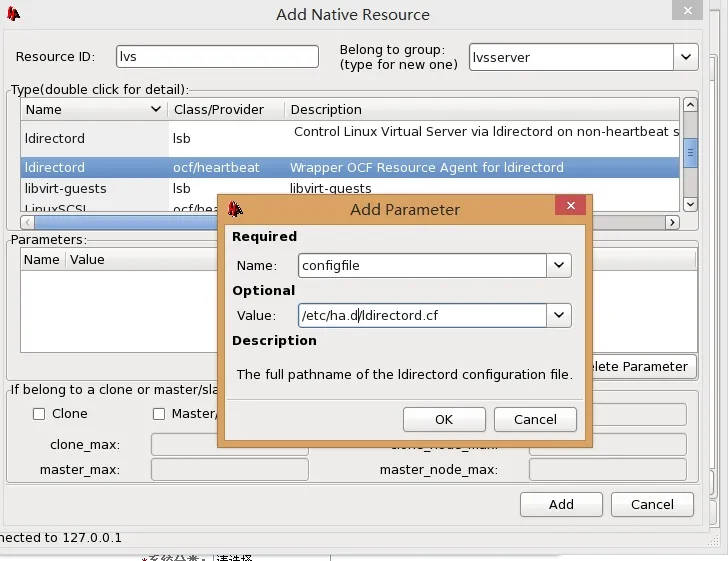This screenshot has height=561, width=728.
Task: Click the configfile name field
Action: [x=422, y=265]
